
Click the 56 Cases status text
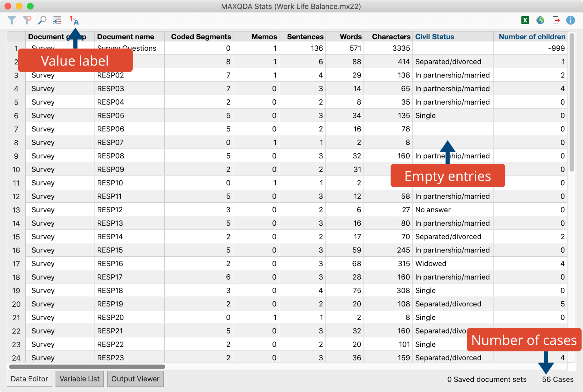pyautogui.click(x=558, y=379)
